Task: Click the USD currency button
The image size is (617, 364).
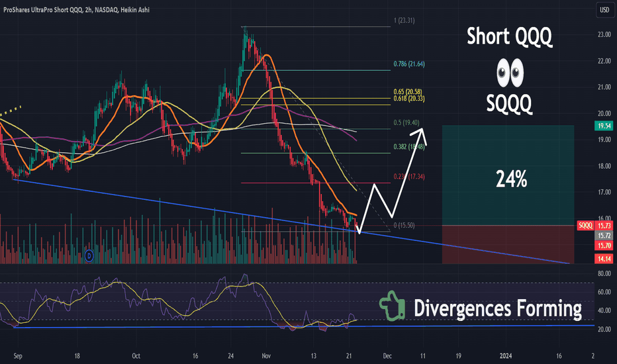Action: pos(604,10)
